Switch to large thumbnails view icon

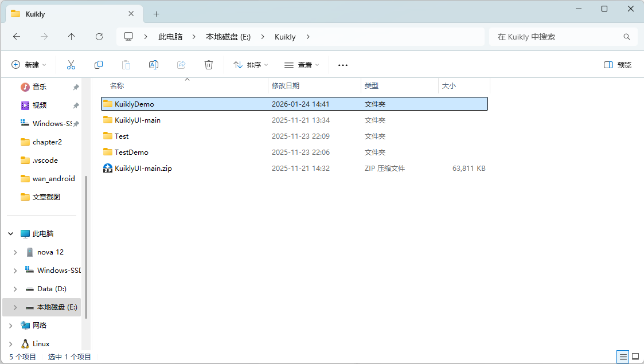coord(635,357)
